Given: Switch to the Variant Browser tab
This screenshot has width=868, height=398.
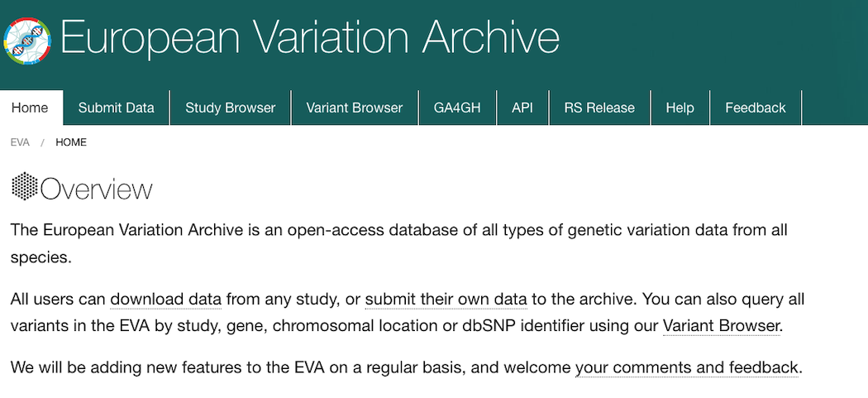Looking at the screenshot, I should (x=355, y=108).
